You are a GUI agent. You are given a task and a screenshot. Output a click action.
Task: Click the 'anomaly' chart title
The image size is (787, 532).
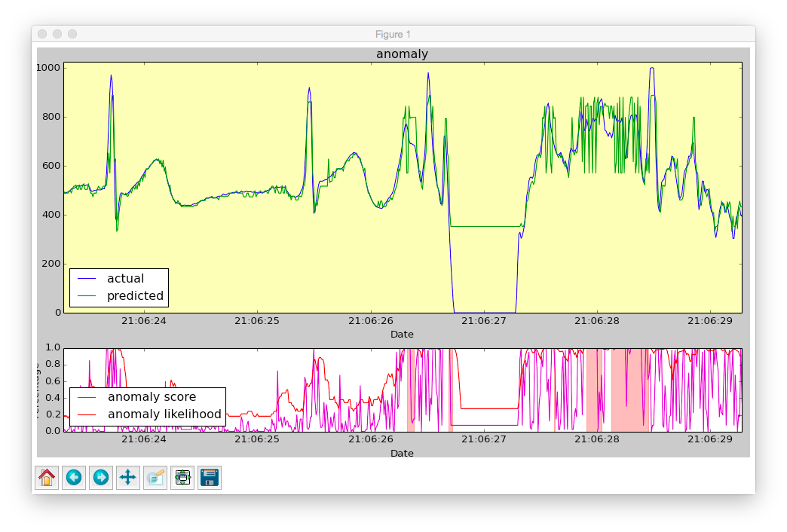(402, 54)
